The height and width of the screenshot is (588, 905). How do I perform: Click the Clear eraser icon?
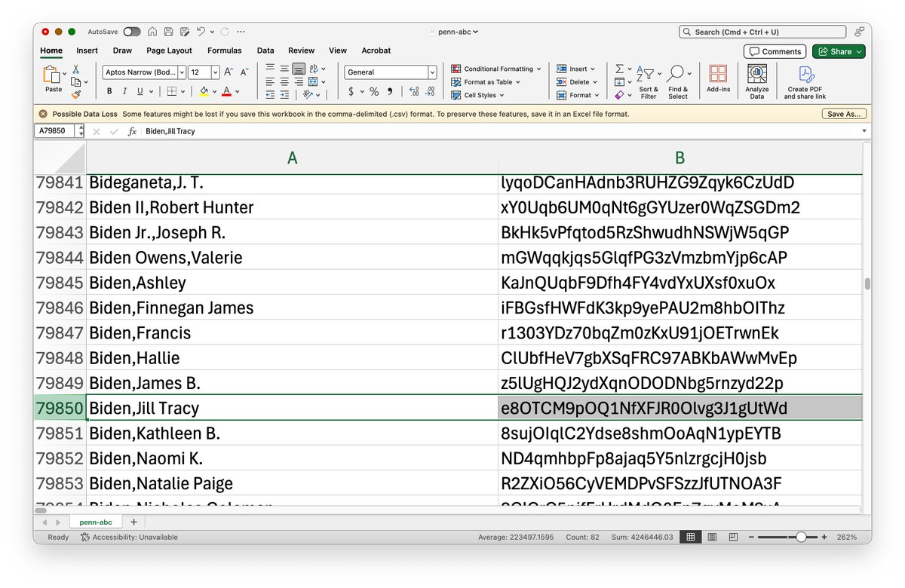pos(619,95)
